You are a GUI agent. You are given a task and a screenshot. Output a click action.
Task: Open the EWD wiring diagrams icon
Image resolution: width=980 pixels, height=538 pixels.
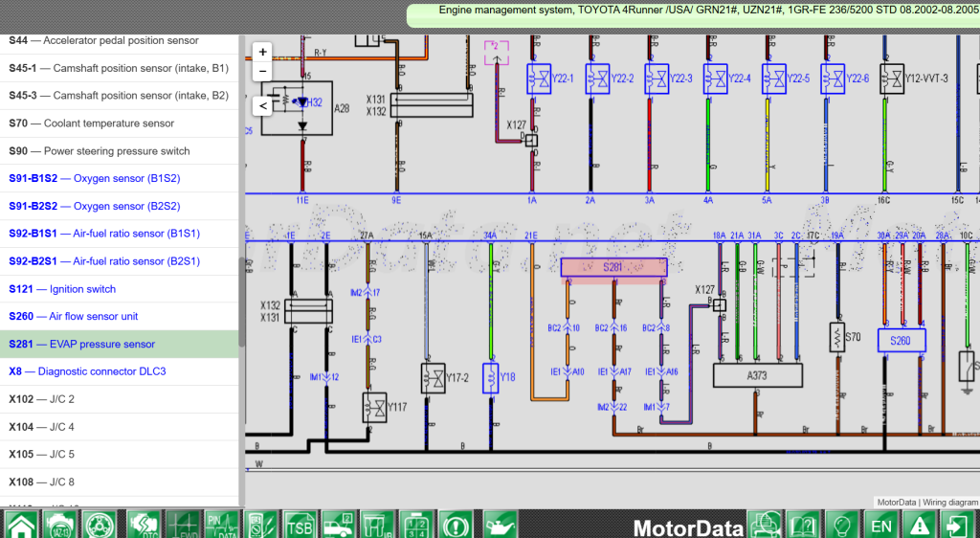pyautogui.click(x=183, y=525)
